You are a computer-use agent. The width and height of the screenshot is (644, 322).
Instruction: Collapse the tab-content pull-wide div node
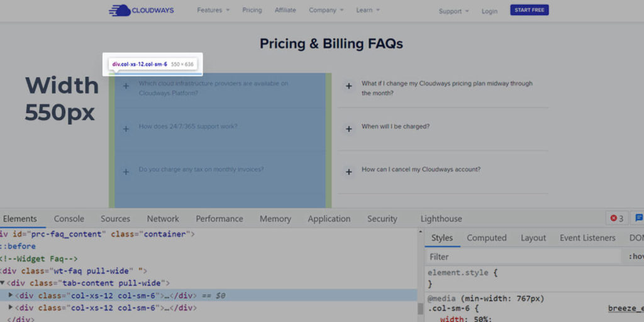(x=3, y=283)
